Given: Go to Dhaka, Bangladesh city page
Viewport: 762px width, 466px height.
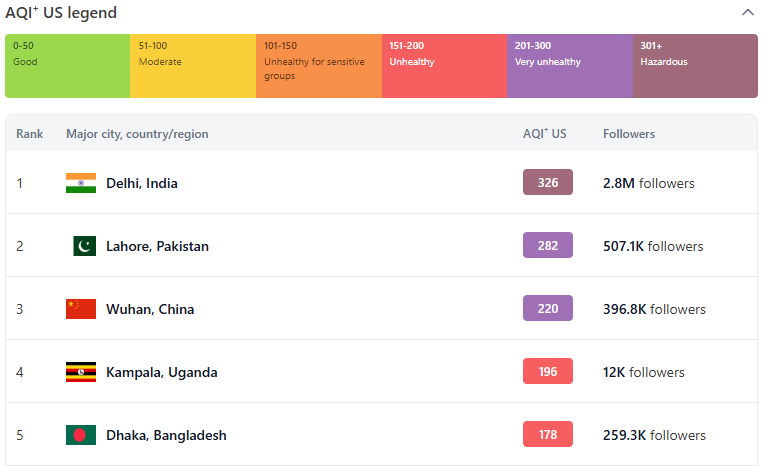Looking at the screenshot, I should (x=166, y=435).
